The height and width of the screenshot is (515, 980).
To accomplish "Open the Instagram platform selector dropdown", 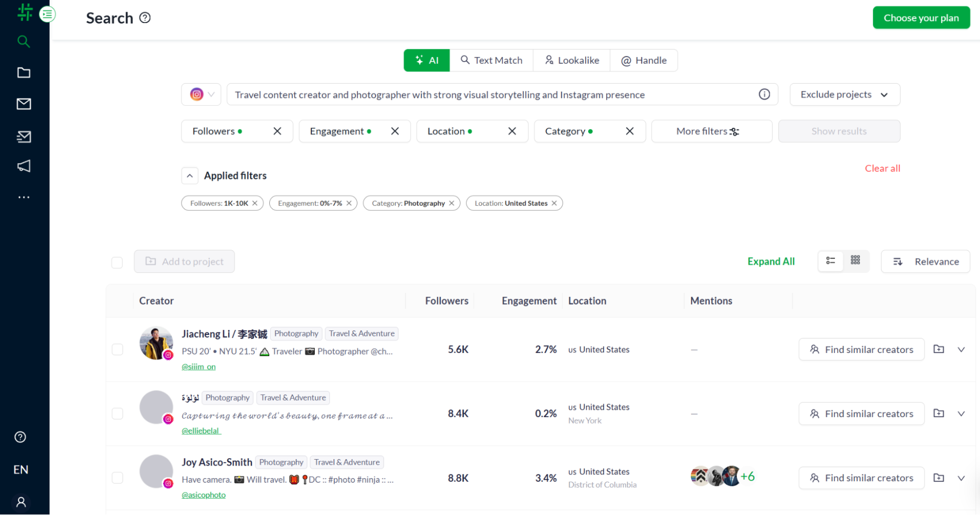I will pyautogui.click(x=201, y=94).
